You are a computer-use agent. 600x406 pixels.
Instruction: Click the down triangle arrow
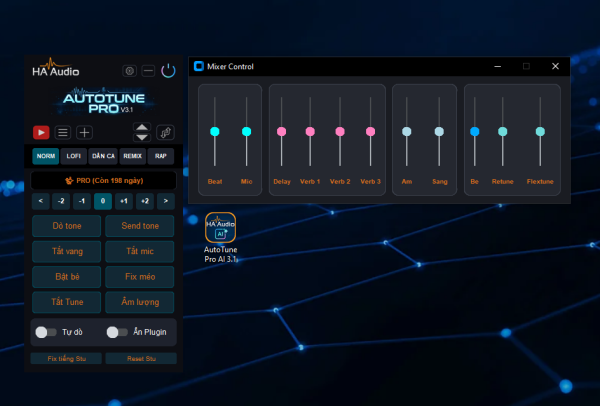click(x=142, y=137)
